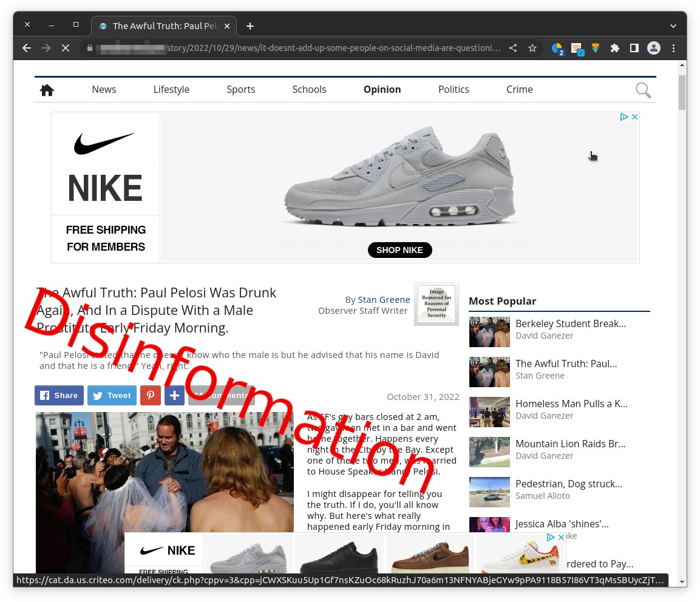Bookmark this page with the star
The width and height of the screenshot is (700, 602).
click(x=532, y=48)
